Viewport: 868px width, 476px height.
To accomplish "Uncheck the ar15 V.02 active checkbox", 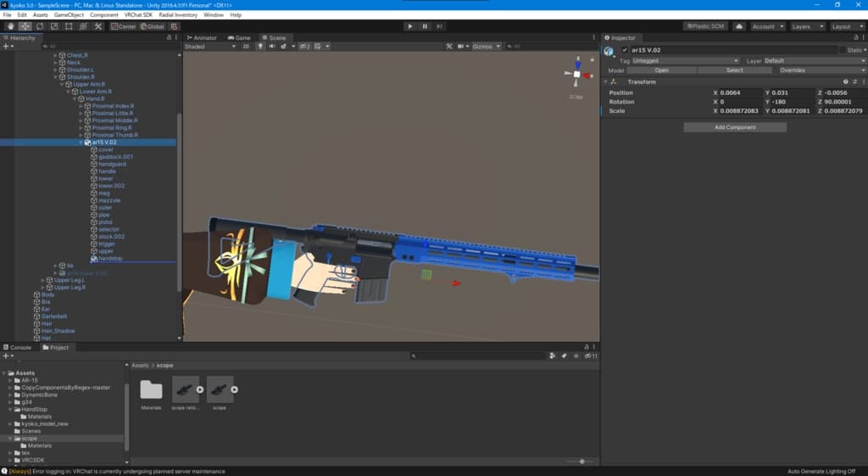I will pos(625,50).
